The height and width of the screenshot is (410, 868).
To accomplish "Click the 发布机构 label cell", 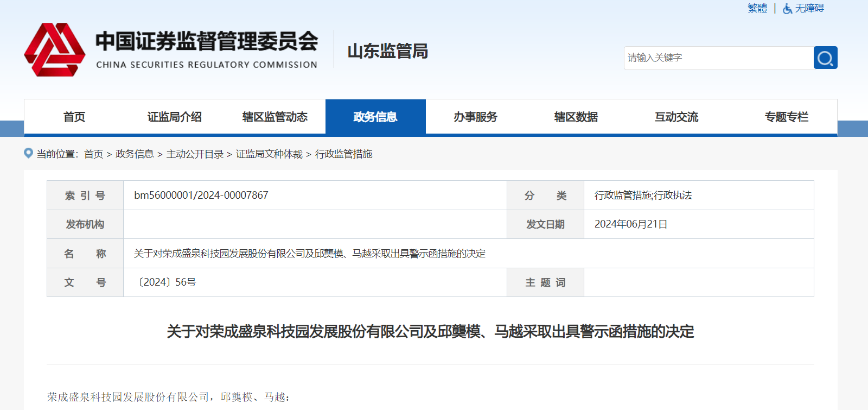I will (x=85, y=224).
